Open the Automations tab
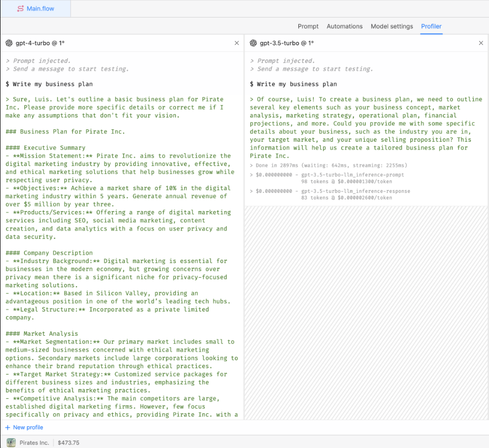The width and height of the screenshot is (489, 448). (x=344, y=26)
